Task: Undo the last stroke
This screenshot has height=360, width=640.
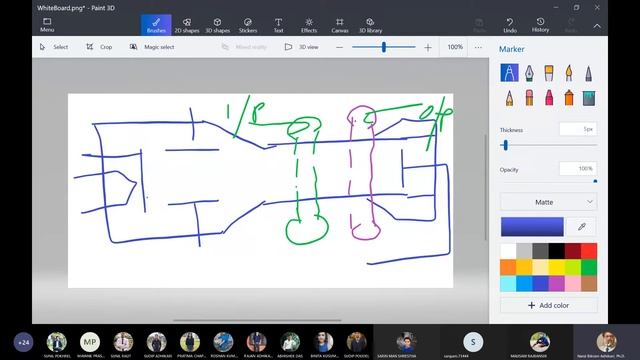Action: coord(510,25)
